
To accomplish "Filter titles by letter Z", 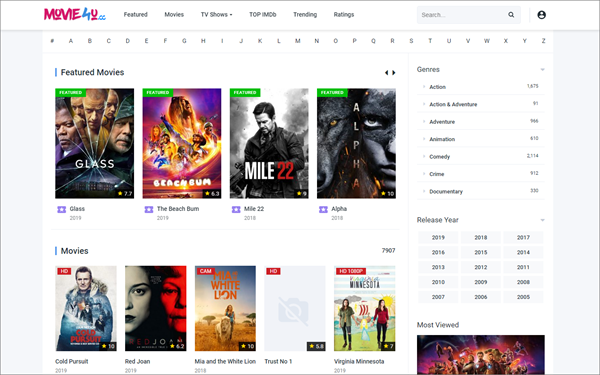I will pyautogui.click(x=543, y=41).
